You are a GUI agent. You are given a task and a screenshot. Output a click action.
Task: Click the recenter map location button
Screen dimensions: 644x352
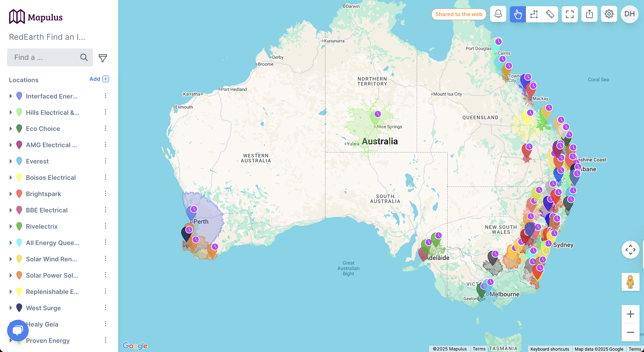(x=631, y=250)
